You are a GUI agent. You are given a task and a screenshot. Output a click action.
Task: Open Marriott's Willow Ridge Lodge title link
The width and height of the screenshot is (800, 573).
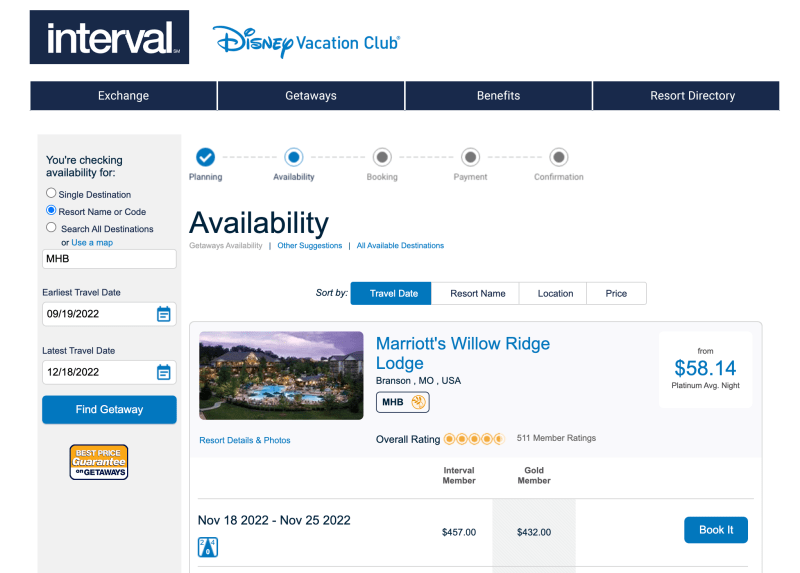[463, 353]
